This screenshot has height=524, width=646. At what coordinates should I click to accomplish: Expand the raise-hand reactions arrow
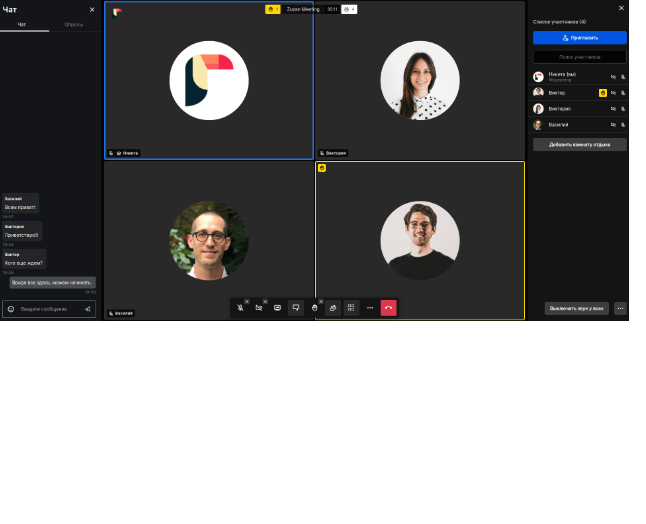[321, 302]
